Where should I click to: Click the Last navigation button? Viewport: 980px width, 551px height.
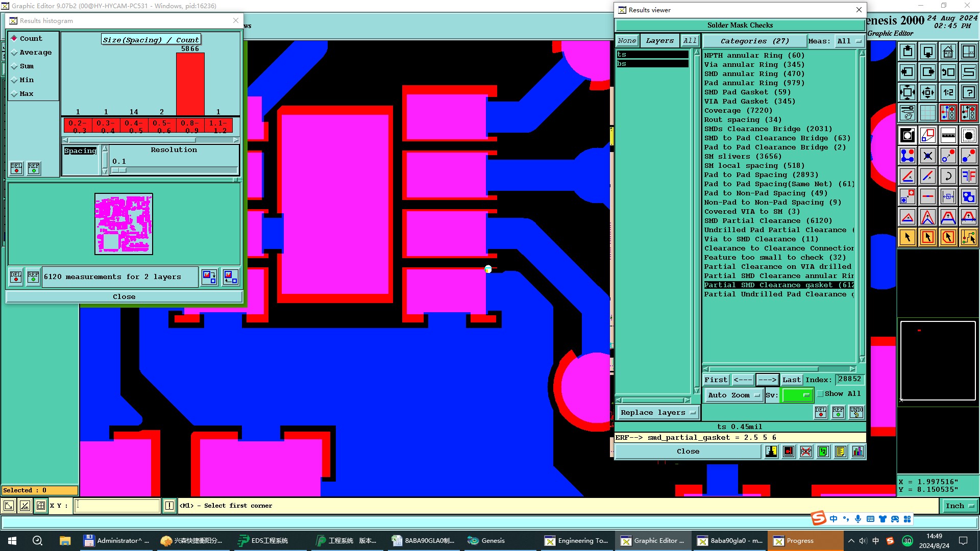tap(791, 380)
